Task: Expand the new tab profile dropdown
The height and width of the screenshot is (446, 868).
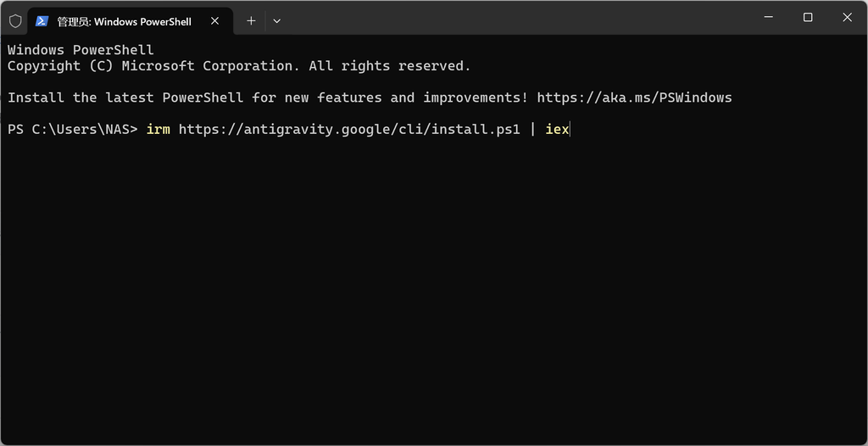Action: pyautogui.click(x=277, y=21)
